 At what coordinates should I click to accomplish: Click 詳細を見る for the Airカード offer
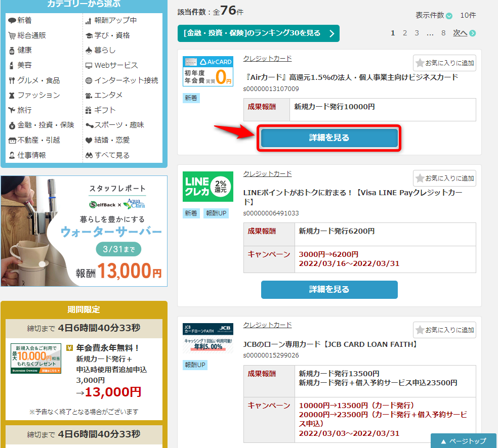[x=329, y=138]
